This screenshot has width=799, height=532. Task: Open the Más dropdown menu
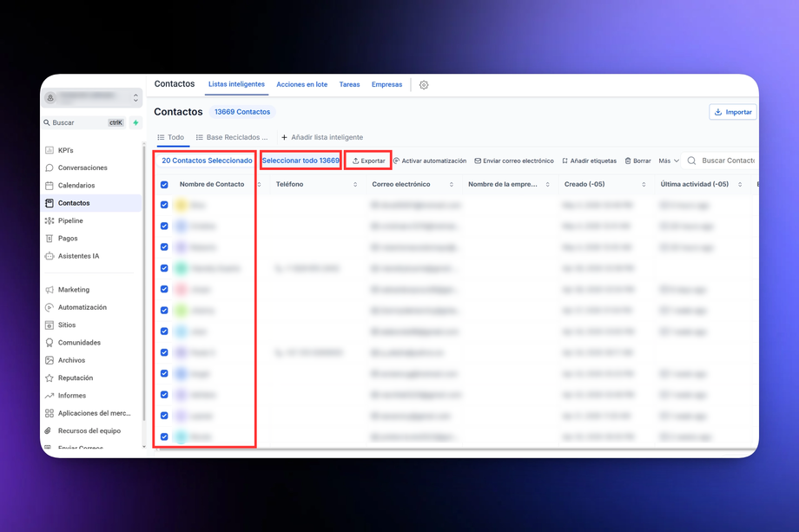(x=669, y=161)
